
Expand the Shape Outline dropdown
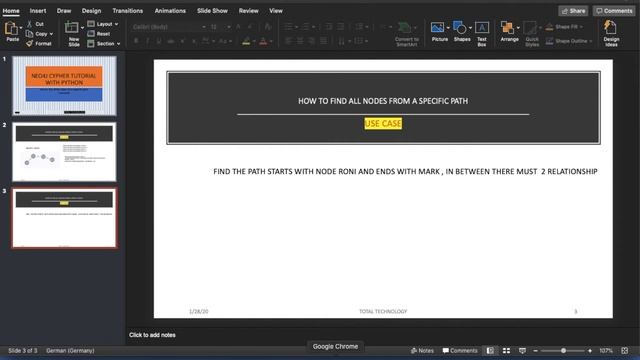[x=590, y=41]
